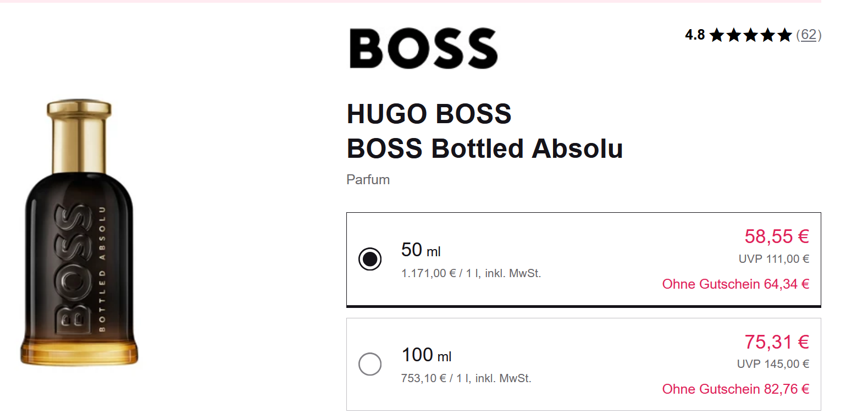Click the middle rating star
This screenshot has height=419, width=868.
[x=750, y=36]
